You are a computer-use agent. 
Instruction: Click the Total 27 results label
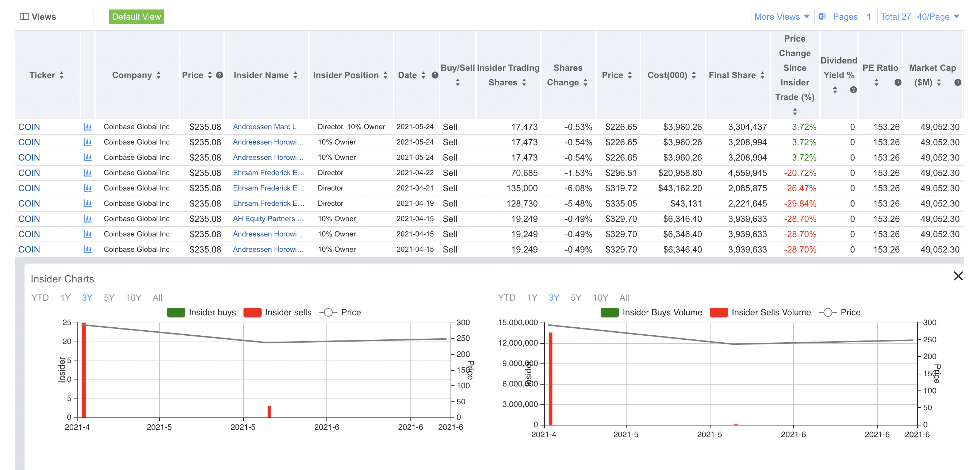(x=896, y=17)
